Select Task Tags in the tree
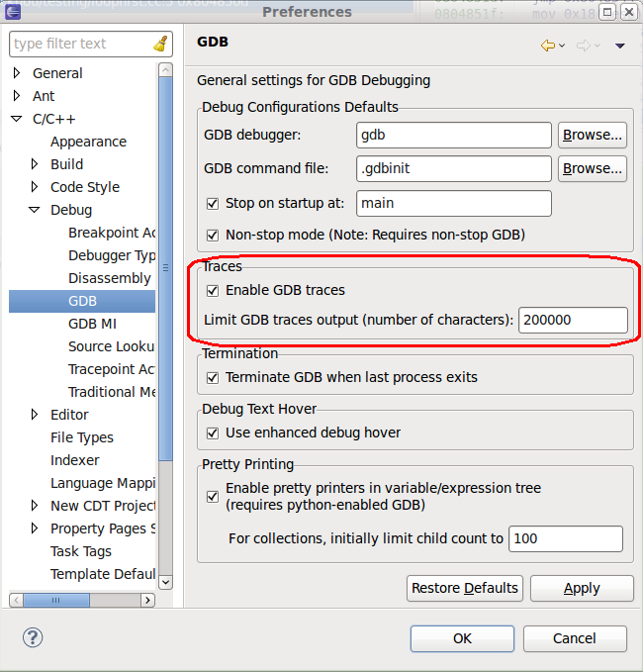The image size is (643, 672). (x=80, y=551)
